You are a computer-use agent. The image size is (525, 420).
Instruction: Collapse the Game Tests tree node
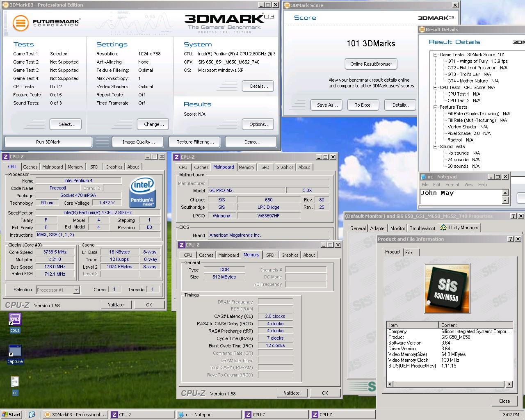coord(435,55)
